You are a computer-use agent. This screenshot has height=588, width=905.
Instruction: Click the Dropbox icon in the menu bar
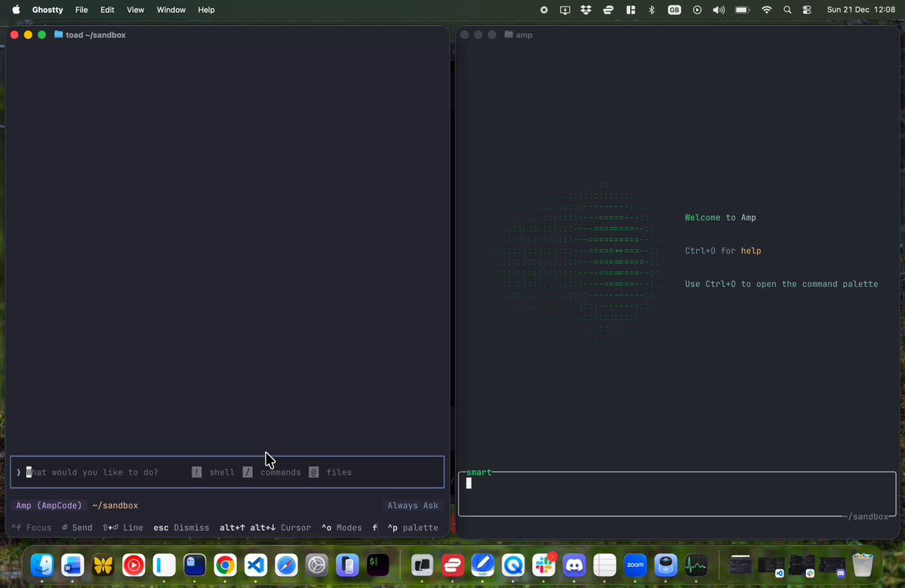(x=585, y=10)
